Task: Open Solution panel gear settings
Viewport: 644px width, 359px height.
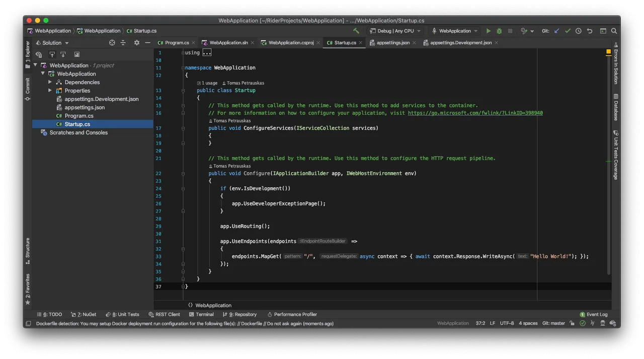Action: (x=136, y=43)
